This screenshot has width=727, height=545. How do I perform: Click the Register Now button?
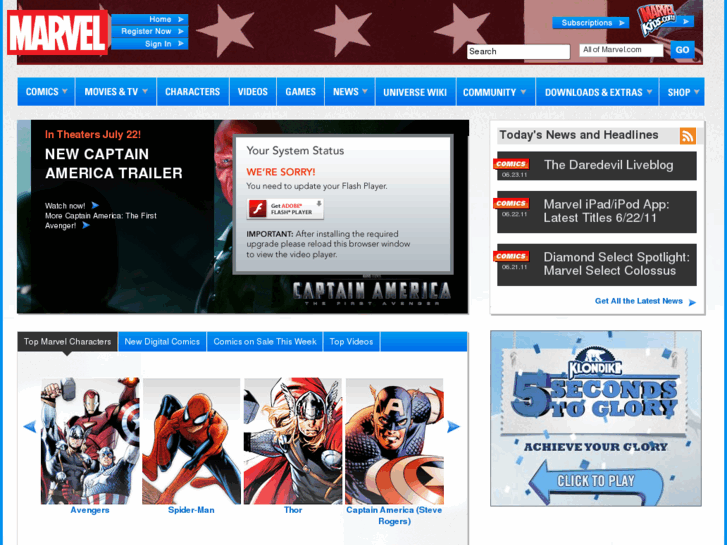tap(150, 31)
